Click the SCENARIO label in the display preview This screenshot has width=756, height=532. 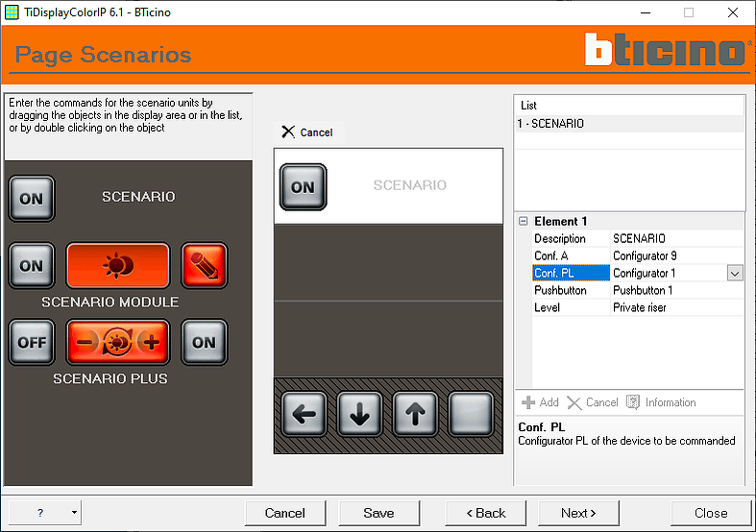pos(410,185)
